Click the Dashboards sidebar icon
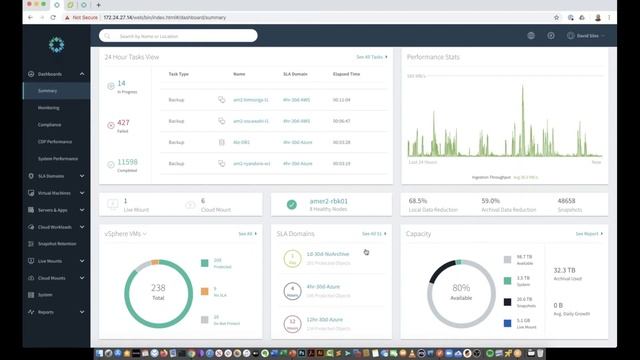 [31, 74]
